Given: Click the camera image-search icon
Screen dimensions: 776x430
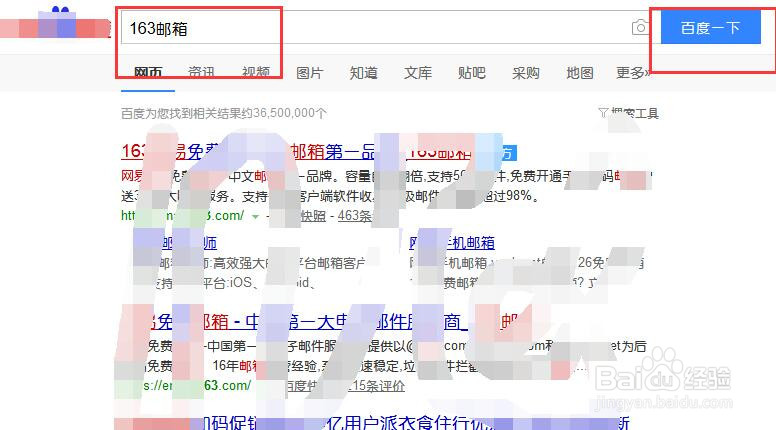Looking at the screenshot, I should point(640,27).
